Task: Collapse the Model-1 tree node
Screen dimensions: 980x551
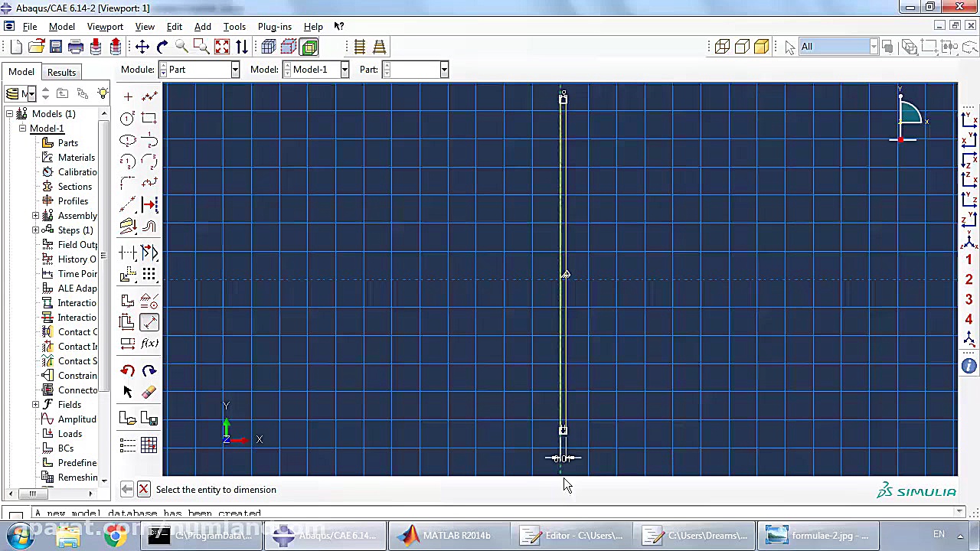Action: click(22, 129)
